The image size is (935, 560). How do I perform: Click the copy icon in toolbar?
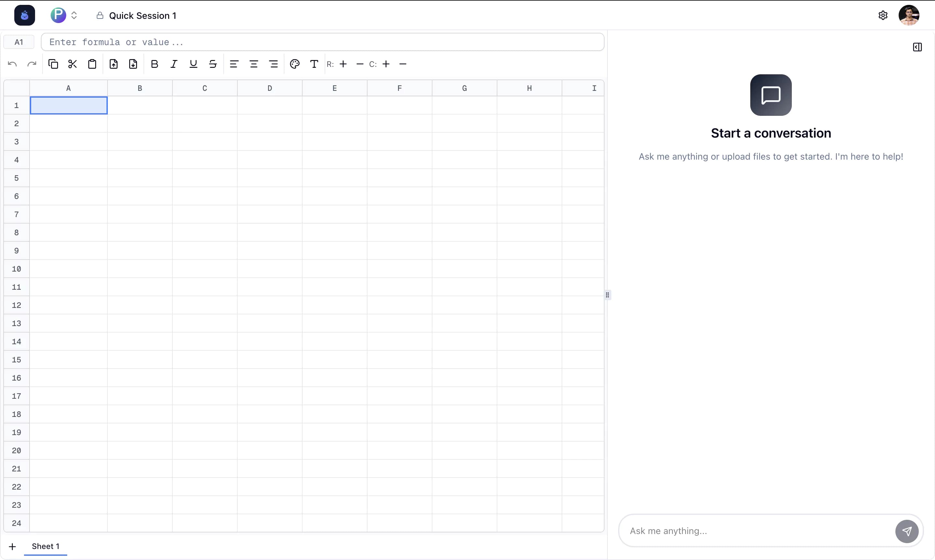coord(53,64)
